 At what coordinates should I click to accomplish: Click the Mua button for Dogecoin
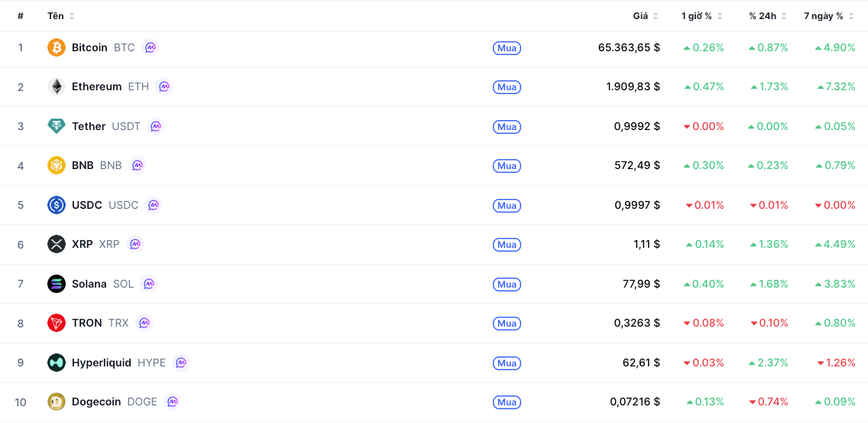507,402
